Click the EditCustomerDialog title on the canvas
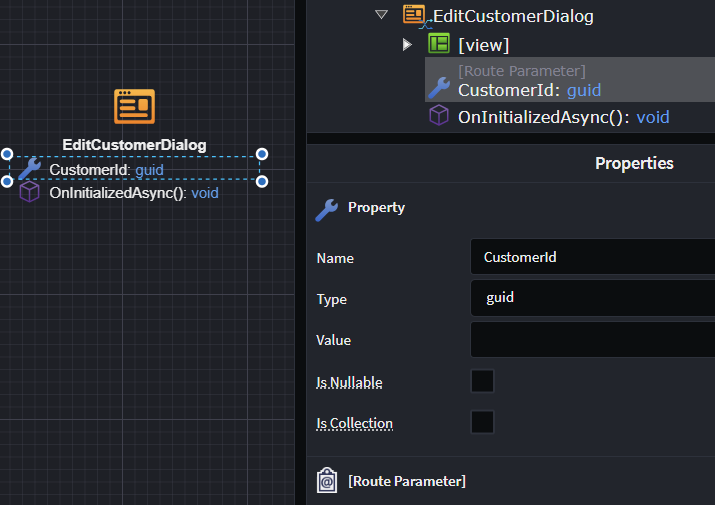Viewport: 715px width, 505px height. tap(134, 145)
